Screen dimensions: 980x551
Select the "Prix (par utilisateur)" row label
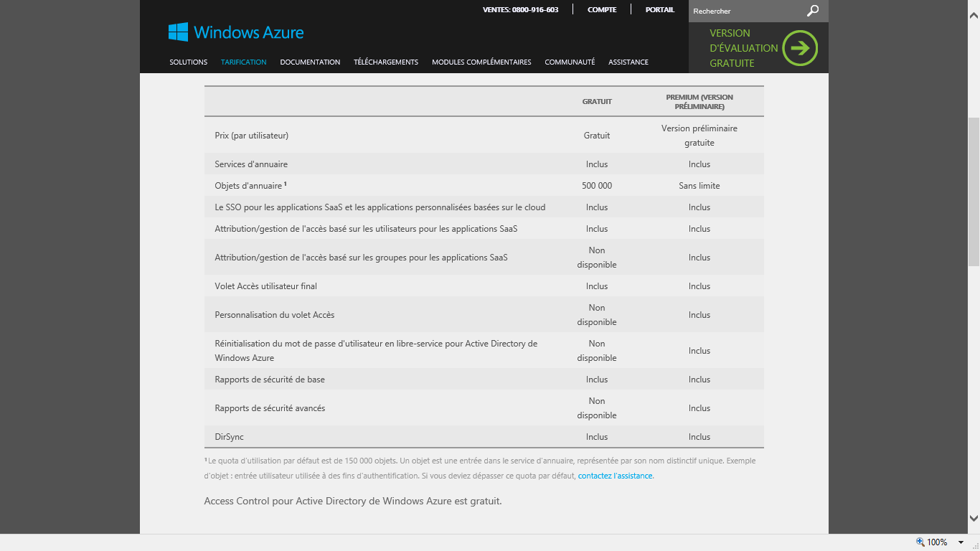(252, 136)
